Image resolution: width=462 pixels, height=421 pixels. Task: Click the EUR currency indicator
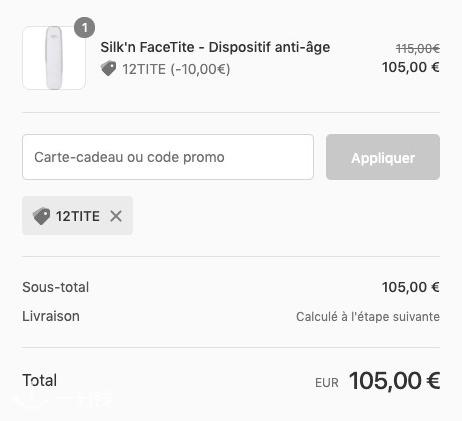tap(327, 383)
